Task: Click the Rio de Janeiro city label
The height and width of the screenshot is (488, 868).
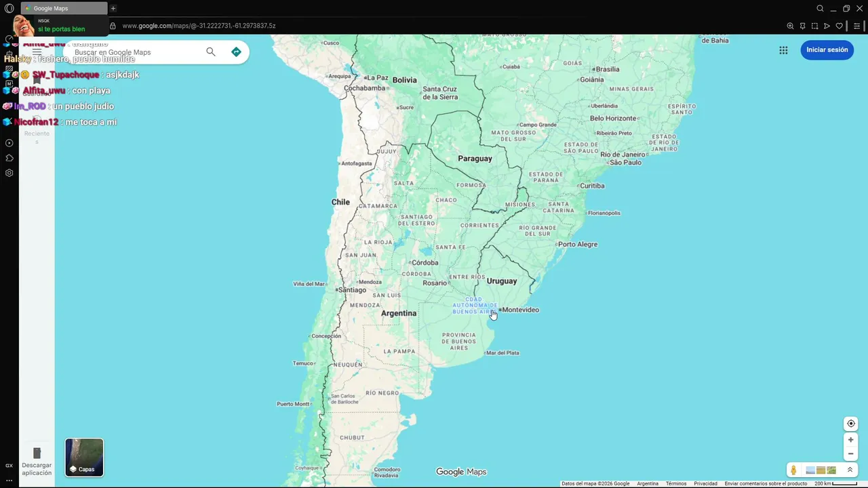Action: 623,155
